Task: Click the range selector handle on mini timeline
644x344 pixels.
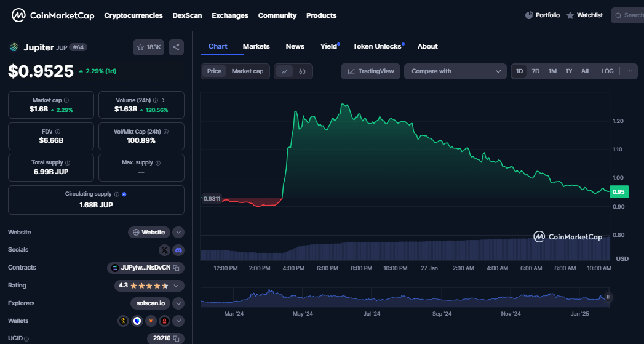Action: coord(608,297)
